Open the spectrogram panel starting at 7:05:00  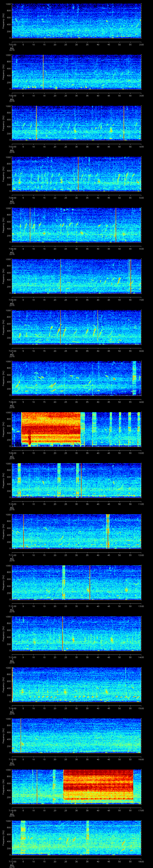pos(76,225)
